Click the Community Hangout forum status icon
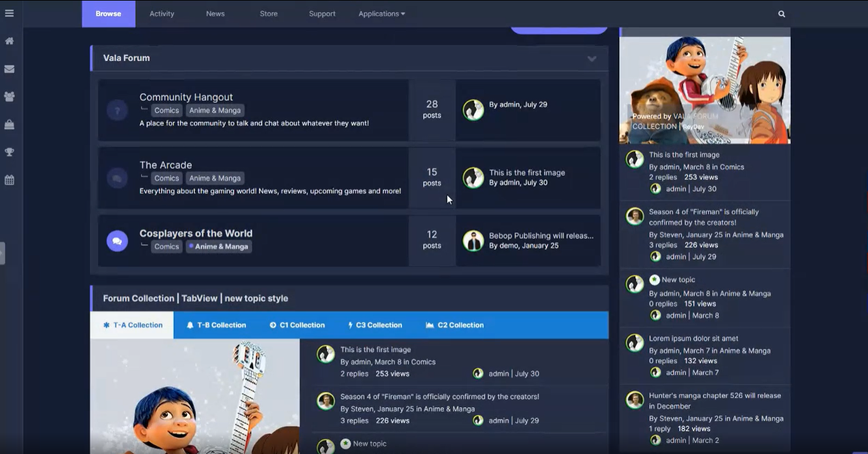The image size is (868, 454). pyautogui.click(x=117, y=110)
